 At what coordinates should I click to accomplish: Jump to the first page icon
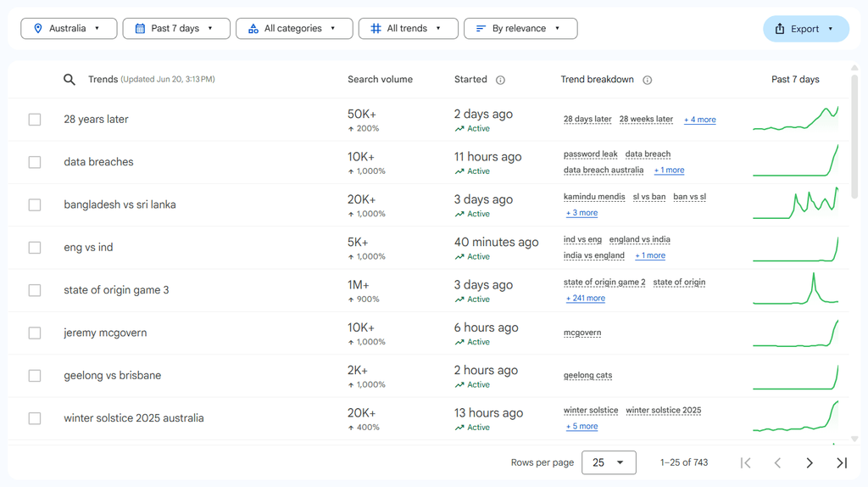745,462
